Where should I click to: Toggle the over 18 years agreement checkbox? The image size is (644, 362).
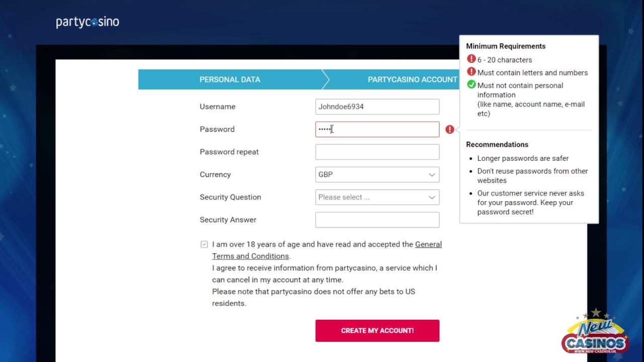[x=204, y=244]
